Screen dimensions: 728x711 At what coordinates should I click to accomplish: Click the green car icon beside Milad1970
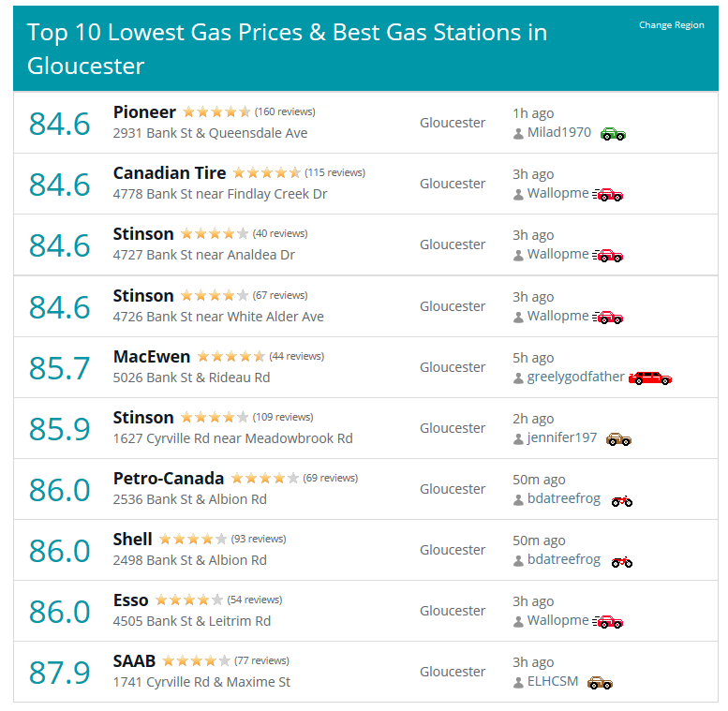coord(613,134)
